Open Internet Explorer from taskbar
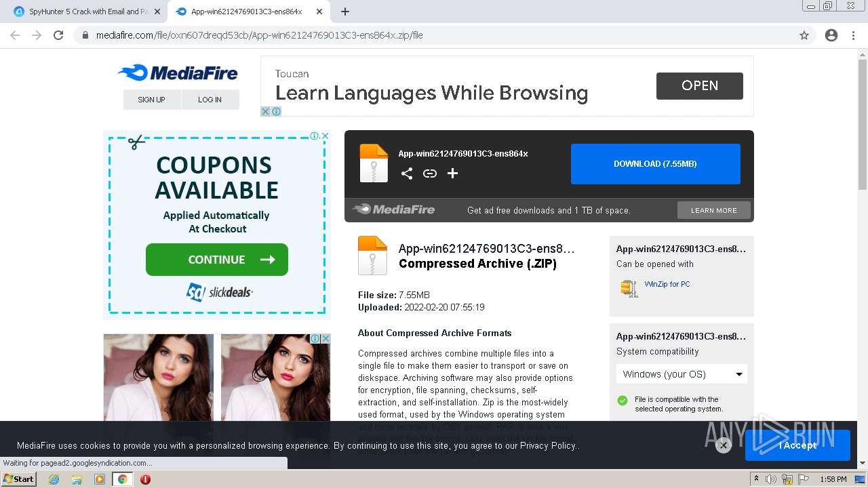Viewport: 868px width, 488px height. pos(54,479)
